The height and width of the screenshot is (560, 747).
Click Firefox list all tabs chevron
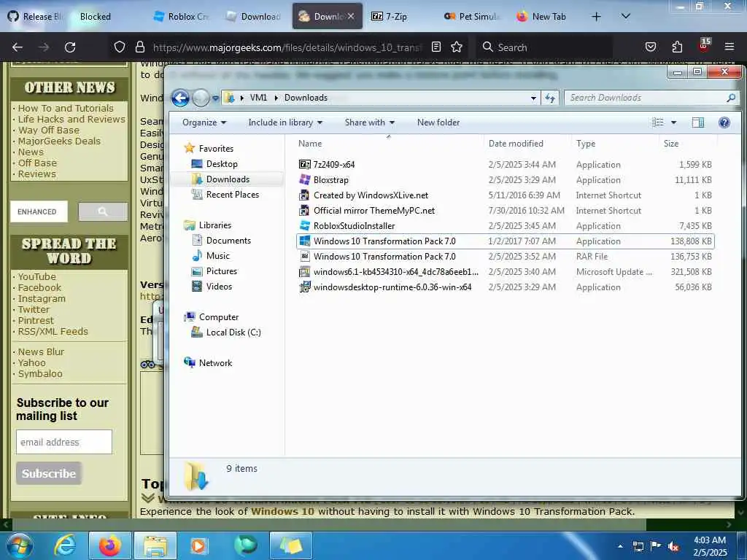click(626, 16)
